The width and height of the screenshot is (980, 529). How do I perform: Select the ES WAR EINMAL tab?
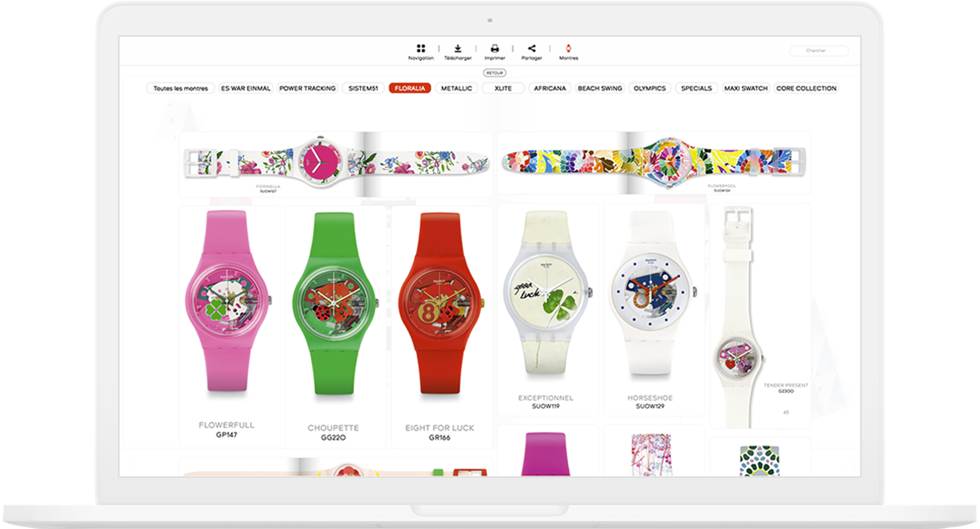pyautogui.click(x=246, y=89)
